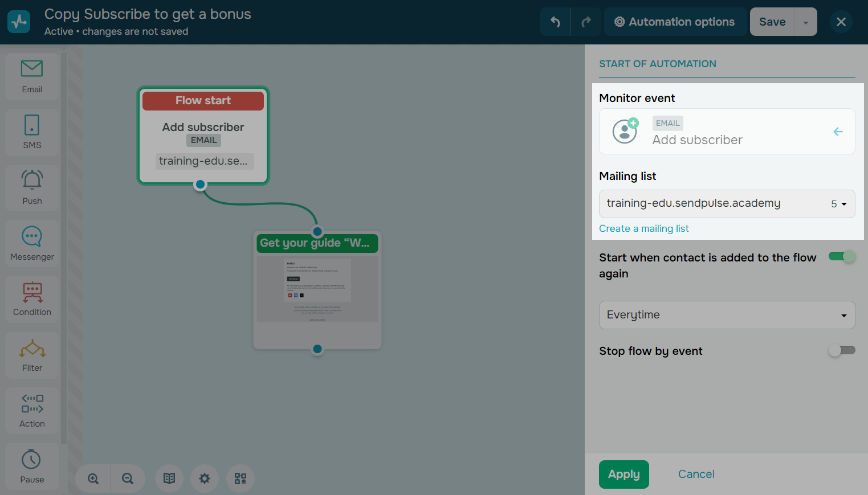Image resolution: width=868 pixels, height=495 pixels.
Task: Save the automation flow
Action: click(x=772, y=22)
